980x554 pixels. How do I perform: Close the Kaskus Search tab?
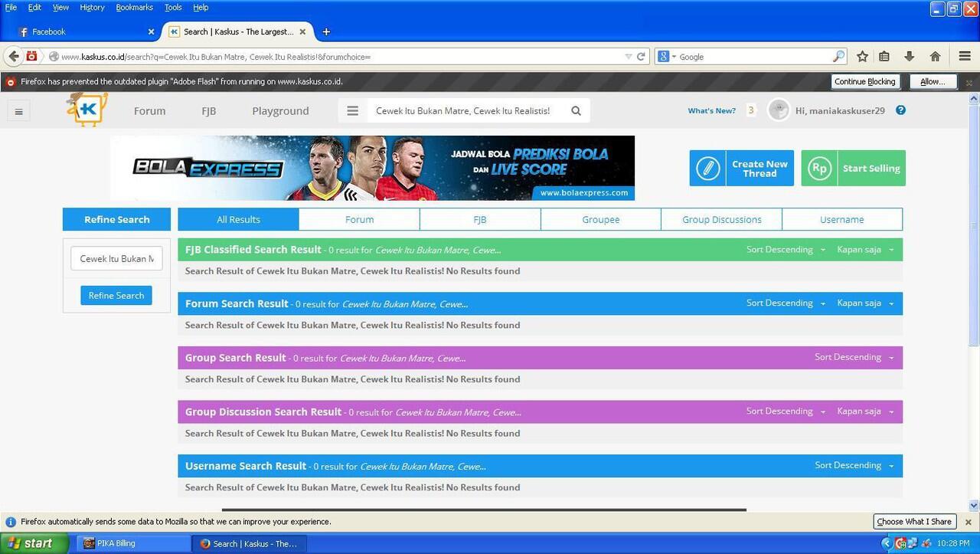coord(302,31)
